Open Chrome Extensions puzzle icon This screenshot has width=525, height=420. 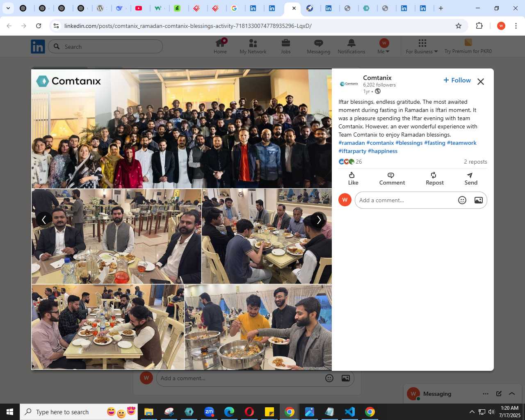[x=479, y=26]
